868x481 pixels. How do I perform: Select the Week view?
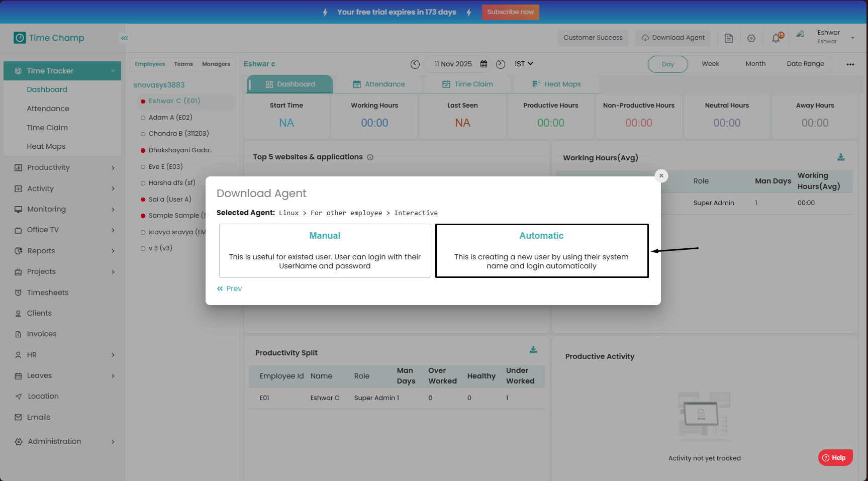pos(711,64)
